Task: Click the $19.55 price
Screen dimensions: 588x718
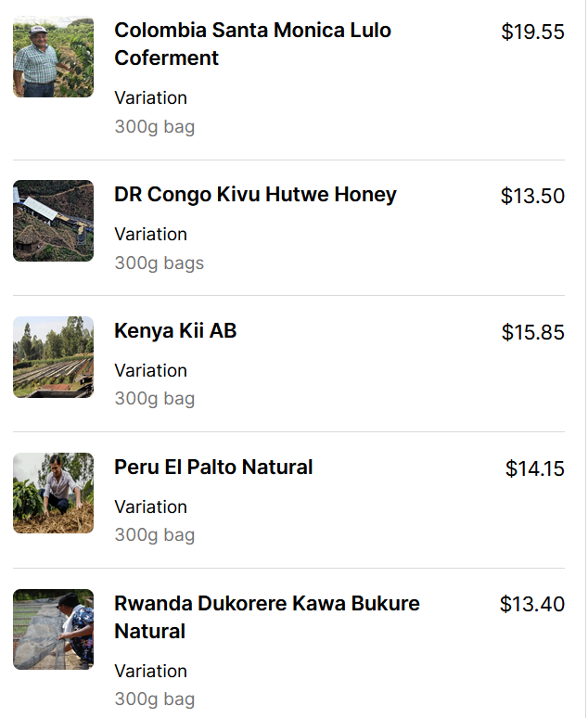Action: pos(532,32)
